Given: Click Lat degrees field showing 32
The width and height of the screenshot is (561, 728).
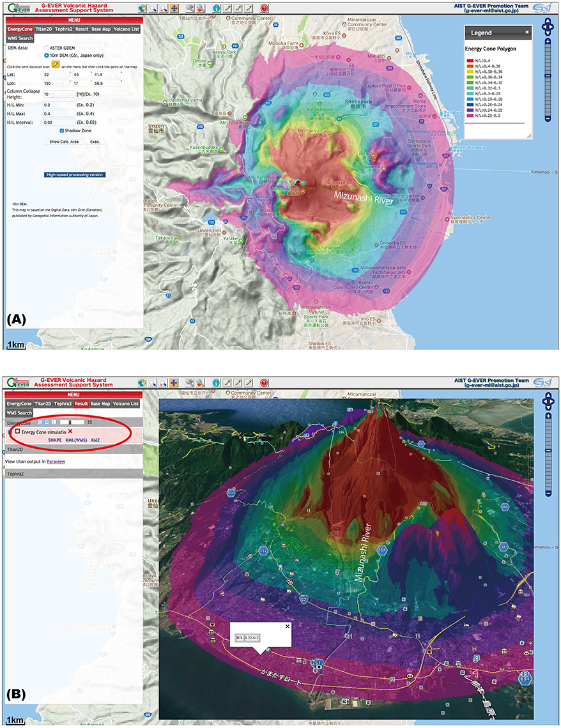Looking at the screenshot, I should pyautogui.click(x=56, y=74).
